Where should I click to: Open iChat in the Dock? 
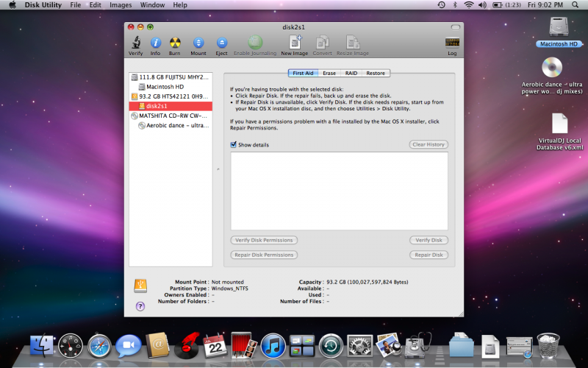tap(128, 345)
